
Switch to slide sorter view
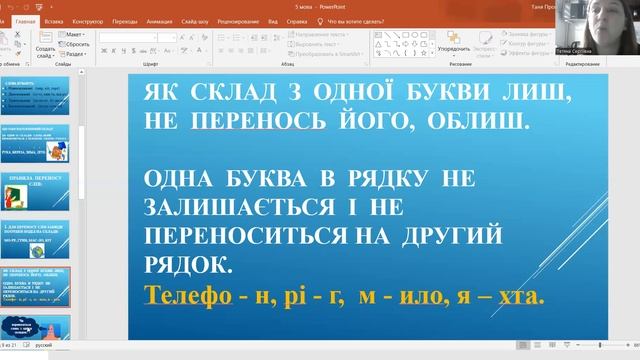538,345
